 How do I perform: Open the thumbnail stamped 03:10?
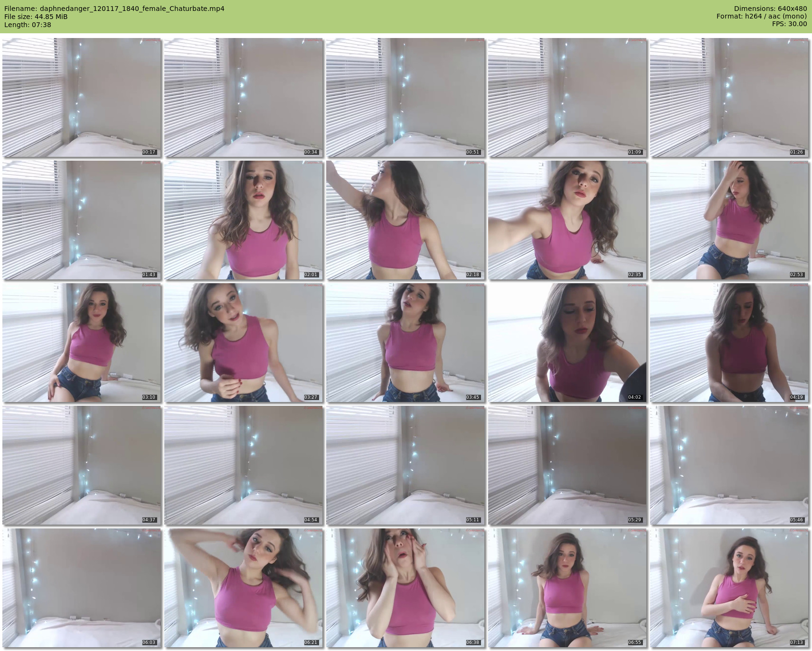82,343
